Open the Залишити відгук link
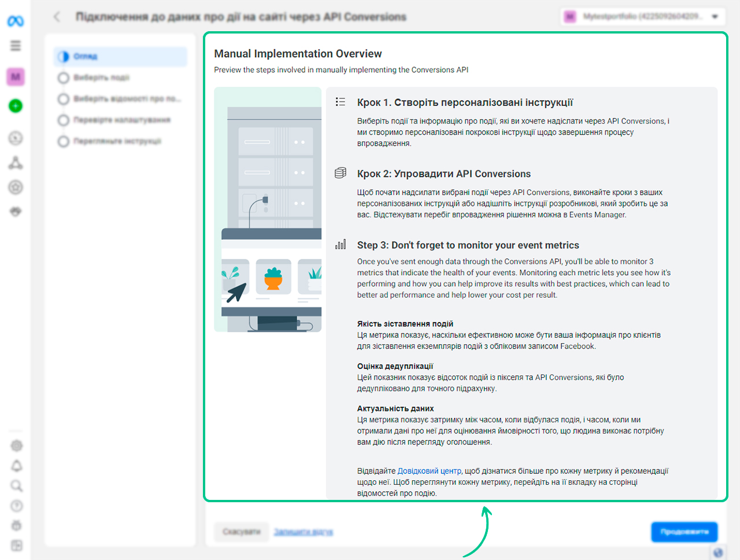Image resolution: width=740 pixels, height=560 pixels. point(304,532)
